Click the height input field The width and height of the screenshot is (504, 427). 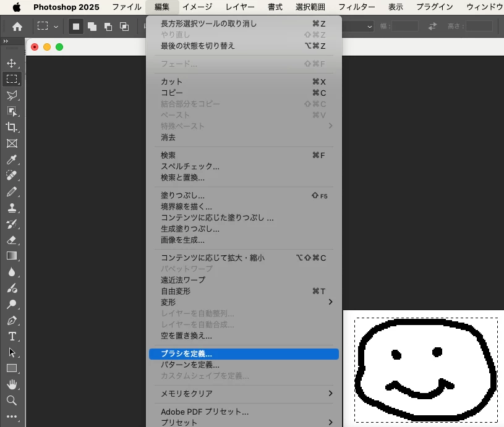tap(479, 26)
